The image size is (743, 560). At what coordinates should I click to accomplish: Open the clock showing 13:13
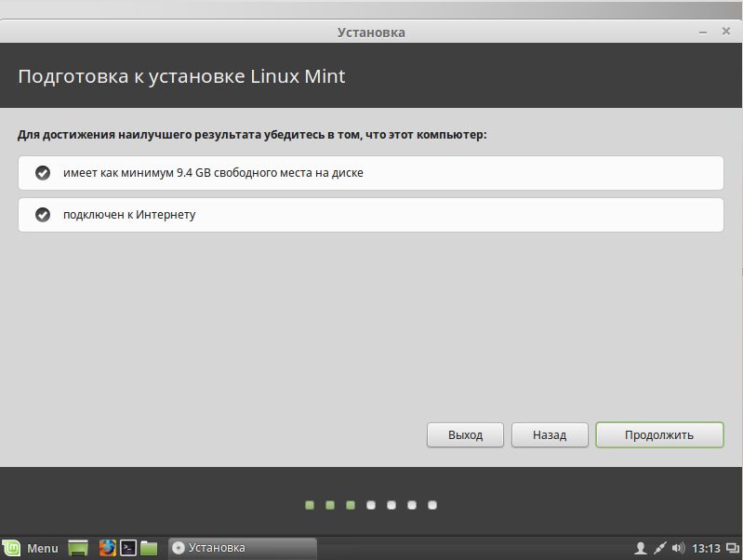click(707, 548)
